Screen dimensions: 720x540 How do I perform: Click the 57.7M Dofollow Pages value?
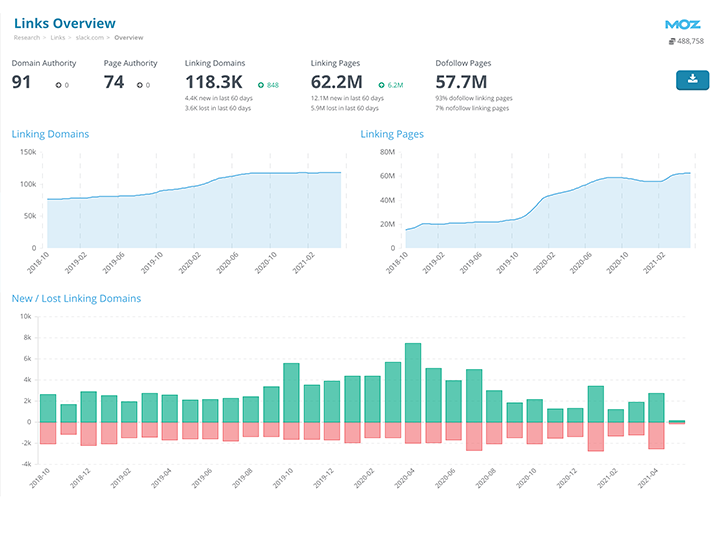point(461,82)
